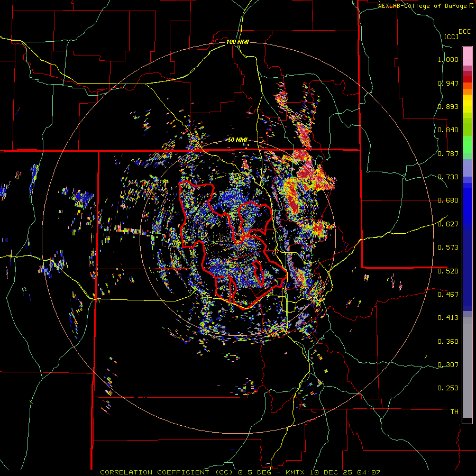This screenshot has width=476, height=476.
Task: Select the 0.840 legend value
Action: coord(448,130)
